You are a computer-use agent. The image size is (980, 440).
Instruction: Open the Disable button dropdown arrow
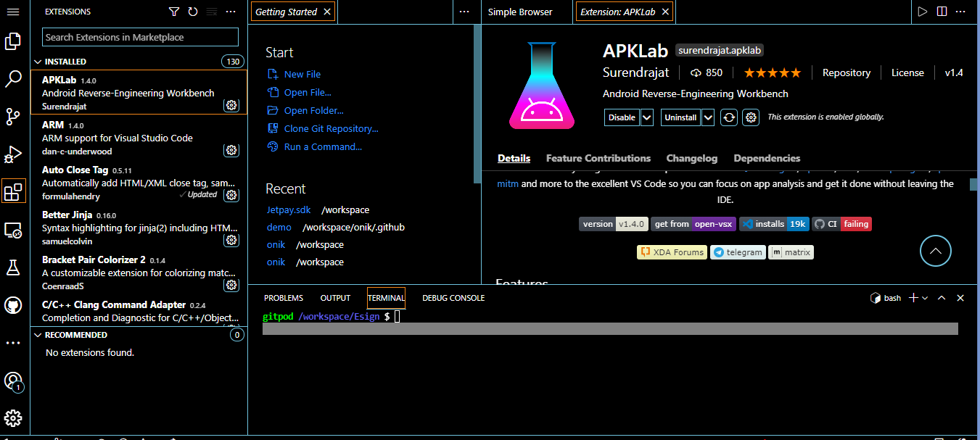click(x=647, y=117)
